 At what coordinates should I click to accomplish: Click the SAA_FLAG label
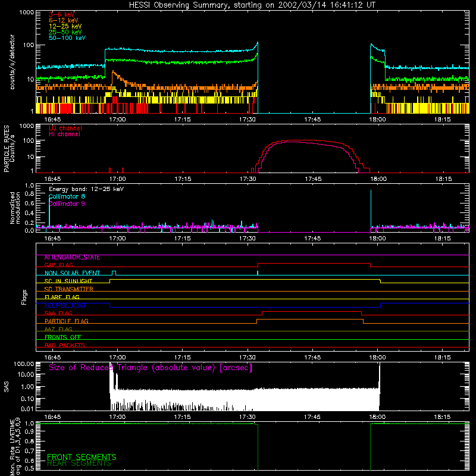click(x=58, y=314)
